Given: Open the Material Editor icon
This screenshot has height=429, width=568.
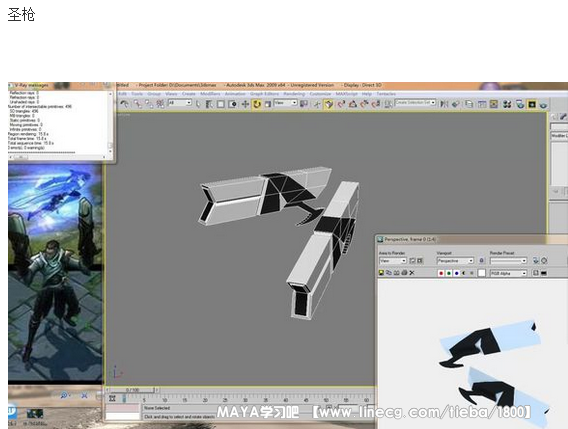Looking at the screenshot, I should (507, 104).
